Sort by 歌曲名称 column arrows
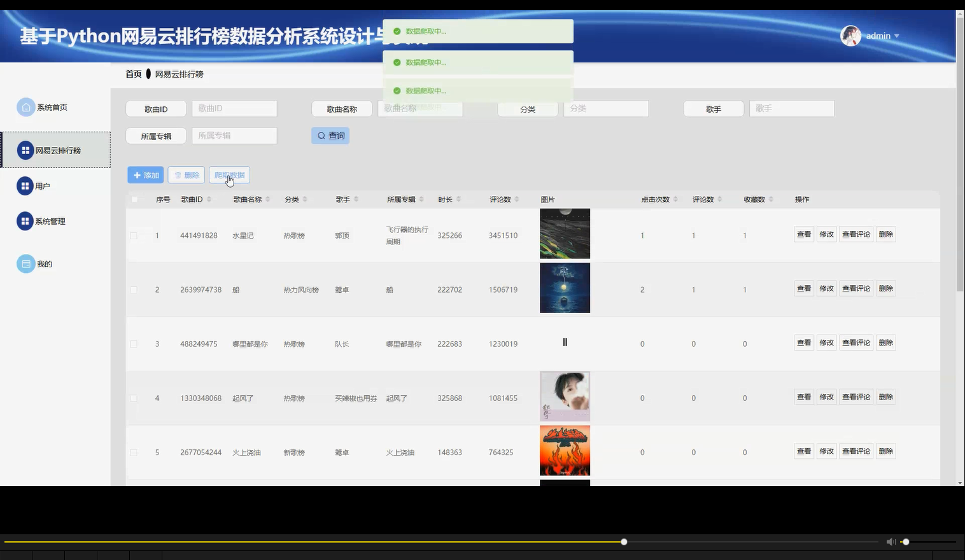965x560 pixels. 268,199
